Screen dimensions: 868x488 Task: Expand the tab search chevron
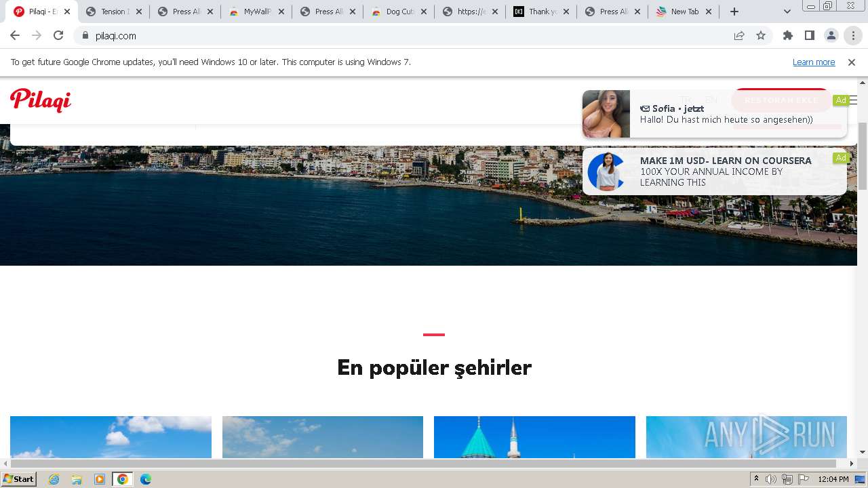(x=787, y=12)
